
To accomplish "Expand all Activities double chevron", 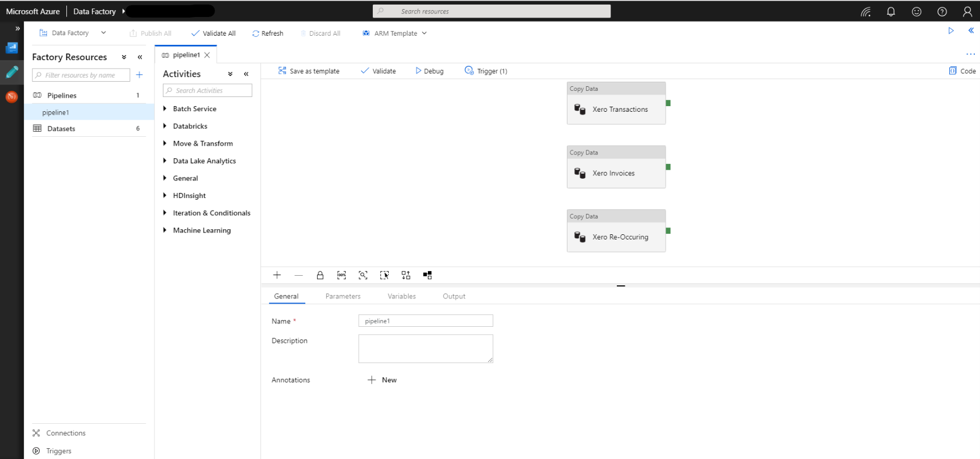I will click(230, 74).
